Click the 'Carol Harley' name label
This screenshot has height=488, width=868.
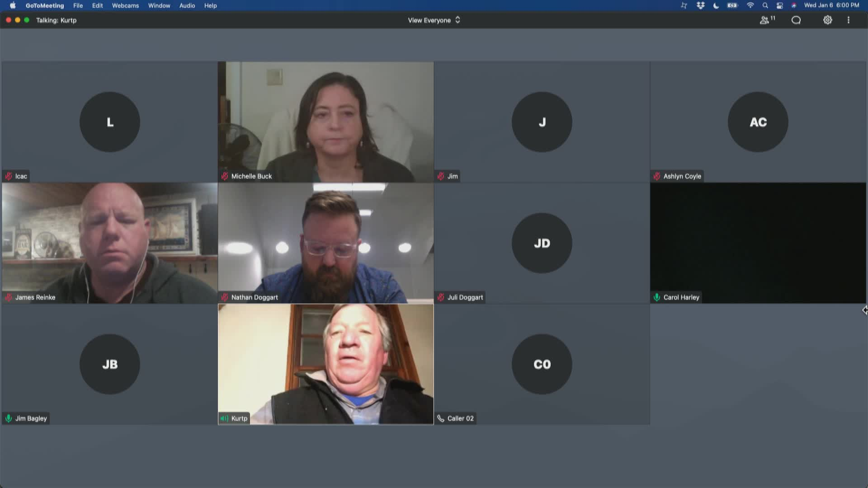[681, 297]
